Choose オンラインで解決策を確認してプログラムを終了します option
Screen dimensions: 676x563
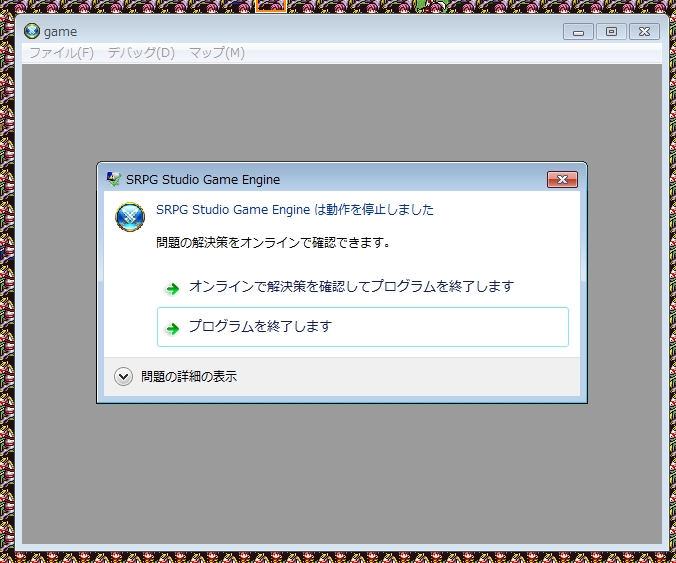[x=363, y=287]
